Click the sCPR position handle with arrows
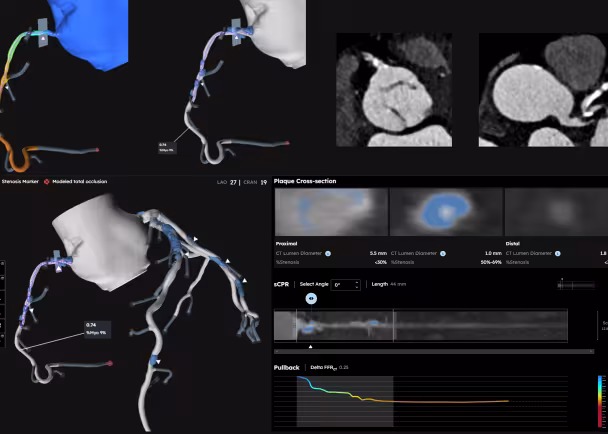 311,299
